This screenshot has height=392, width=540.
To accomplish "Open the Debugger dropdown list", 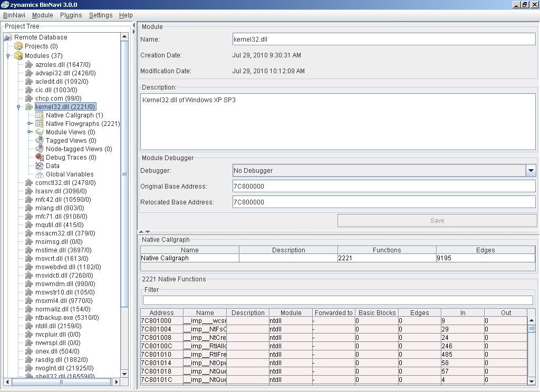I will click(531, 170).
